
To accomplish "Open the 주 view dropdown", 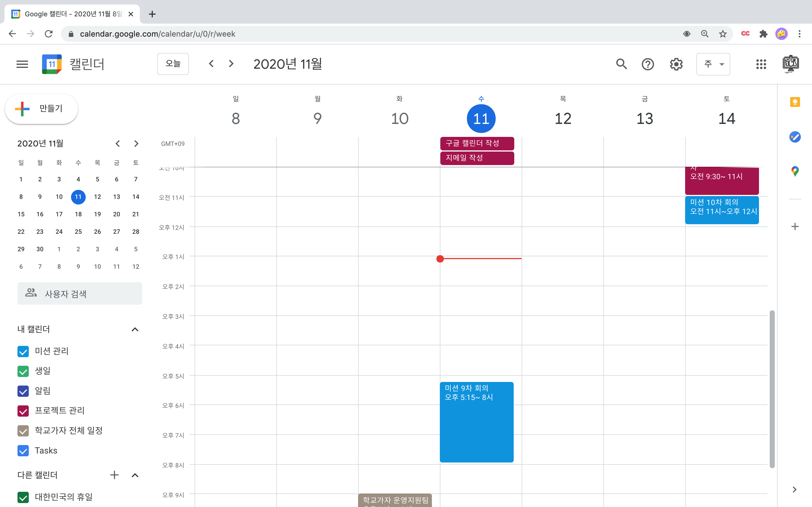I will coord(713,64).
